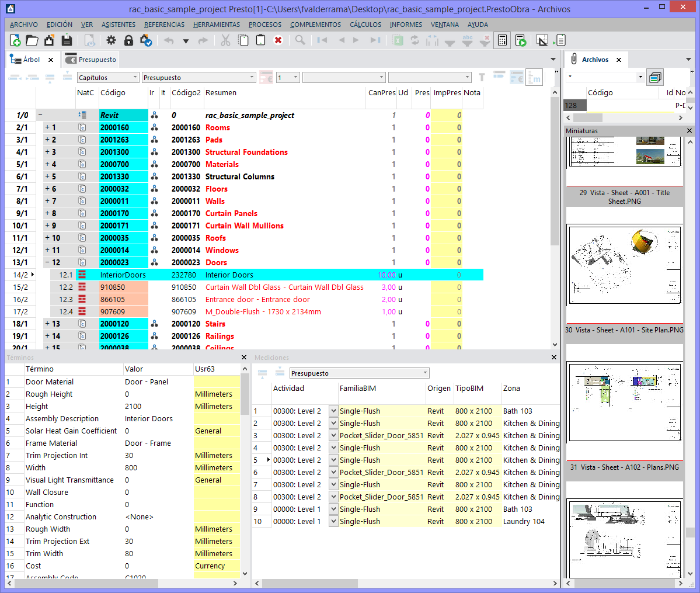Collapse the Doors chapter row
700x593 pixels.
point(47,262)
